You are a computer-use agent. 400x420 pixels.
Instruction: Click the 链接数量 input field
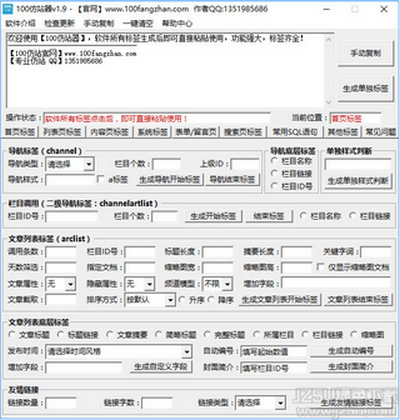tap(61, 403)
